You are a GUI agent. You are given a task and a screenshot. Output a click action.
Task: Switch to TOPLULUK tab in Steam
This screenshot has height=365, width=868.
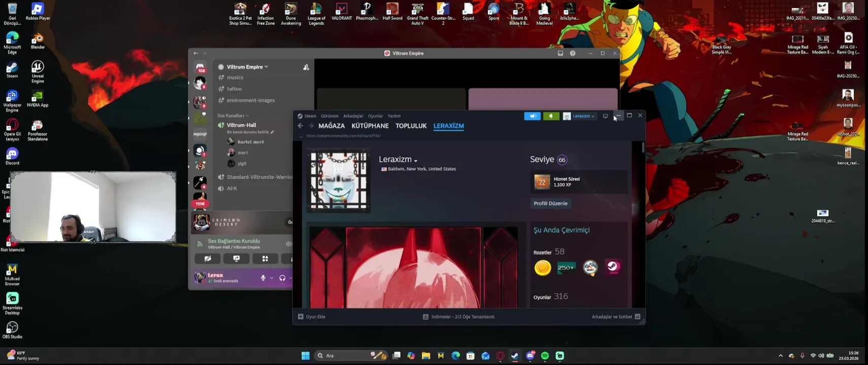pyautogui.click(x=411, y=126)
